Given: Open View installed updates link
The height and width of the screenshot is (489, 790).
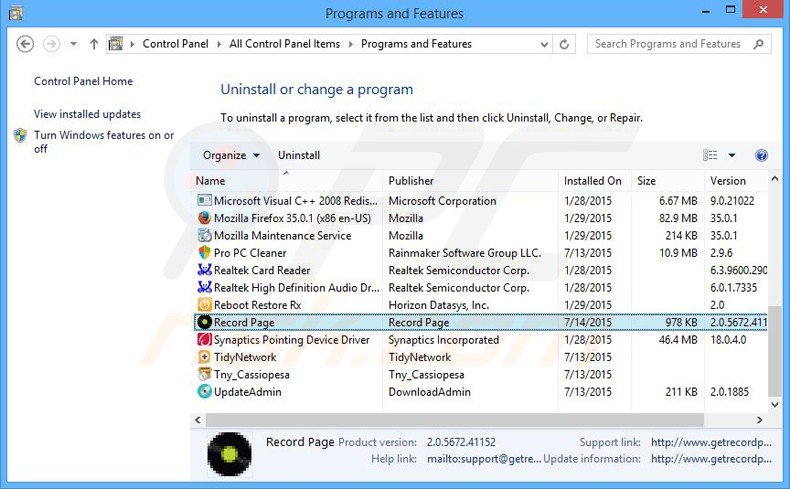Looking at the screenshot, I should (87, 114).
